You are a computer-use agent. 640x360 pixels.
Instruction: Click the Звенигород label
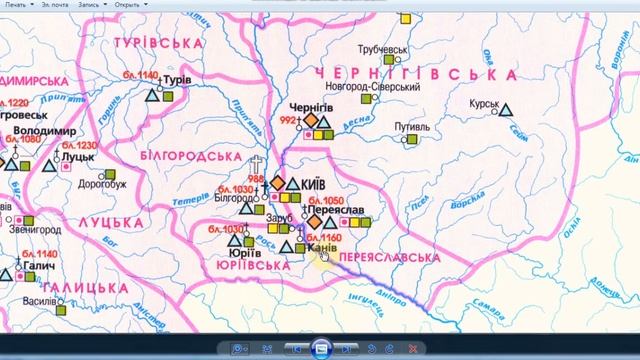35,230
